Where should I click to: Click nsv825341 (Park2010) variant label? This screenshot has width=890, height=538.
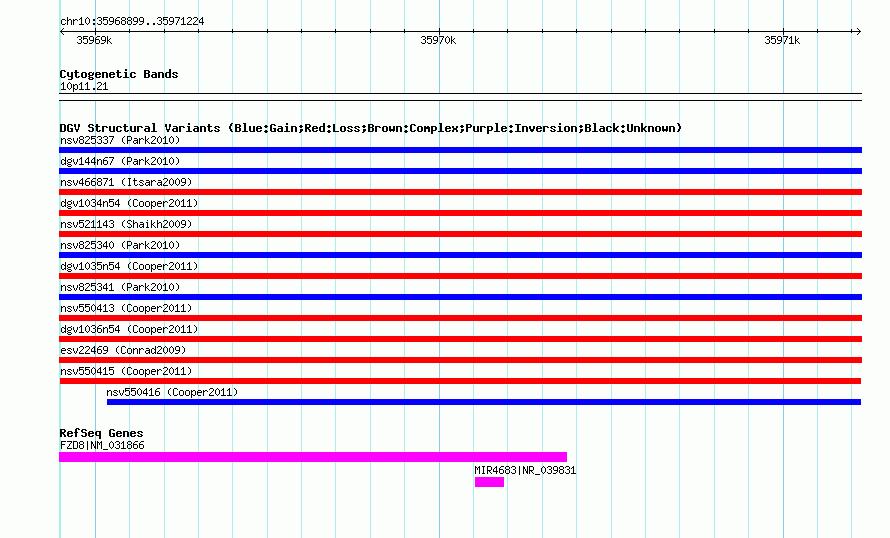tap(120, 287)
